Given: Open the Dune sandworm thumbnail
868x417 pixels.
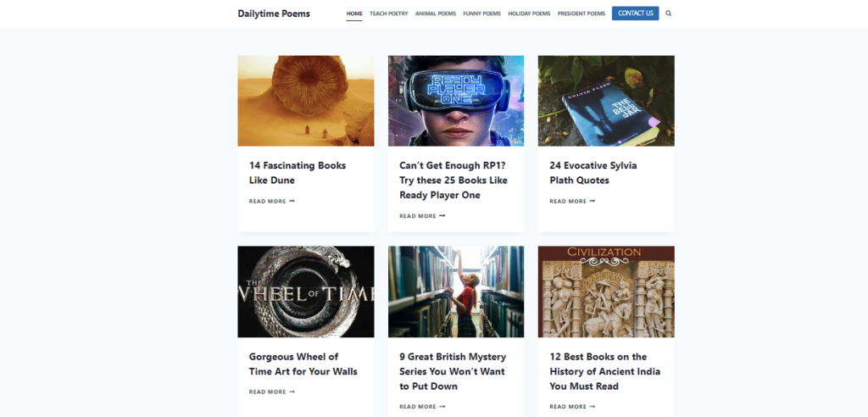Looking at the screenshot, I should coord(305,101).
